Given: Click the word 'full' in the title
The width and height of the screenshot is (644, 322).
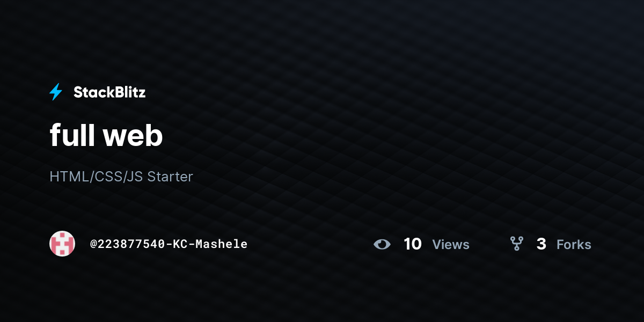Looking at the screenshot, I should pyautogui.click(x=72, y=135).
